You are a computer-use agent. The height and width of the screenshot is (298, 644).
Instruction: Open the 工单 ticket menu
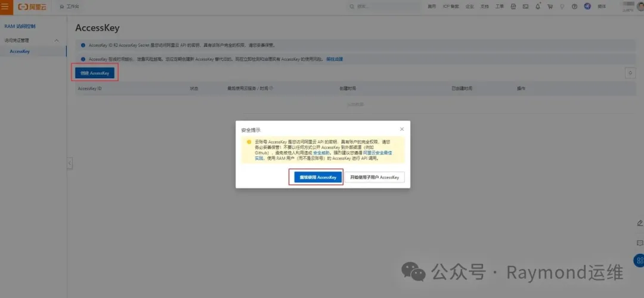point(500,7)
